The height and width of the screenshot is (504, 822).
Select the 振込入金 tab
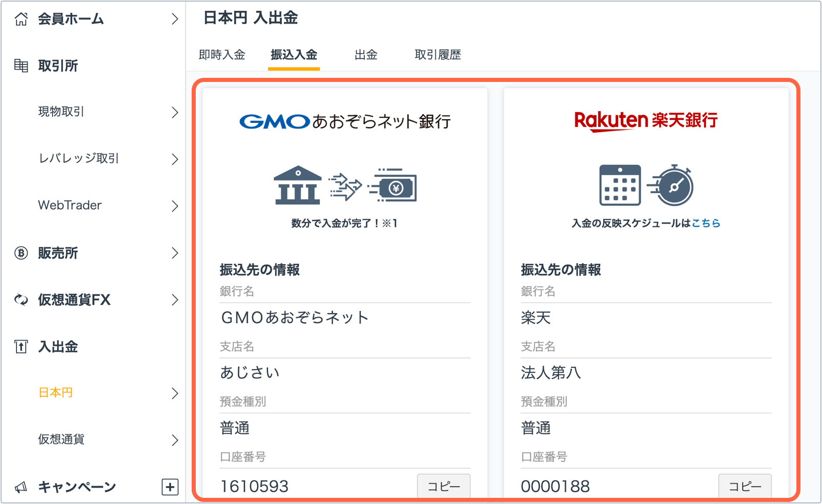[x=294, y=55]
